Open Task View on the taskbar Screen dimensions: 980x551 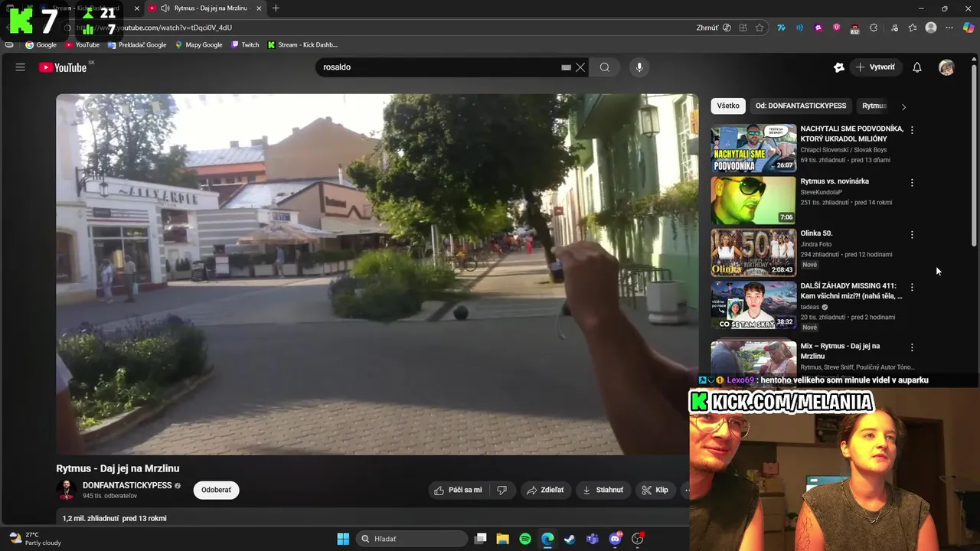480,539
